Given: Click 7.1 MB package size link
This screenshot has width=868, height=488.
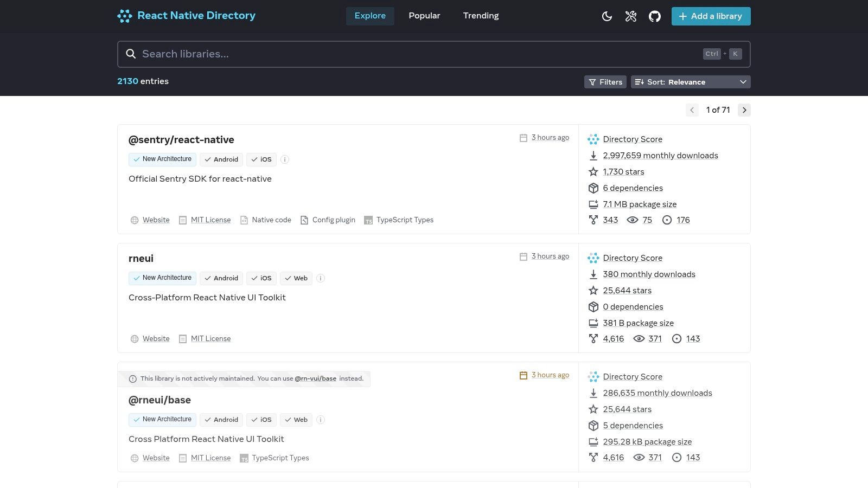Looking at the screenshot, I should click(x=640, y=204).
